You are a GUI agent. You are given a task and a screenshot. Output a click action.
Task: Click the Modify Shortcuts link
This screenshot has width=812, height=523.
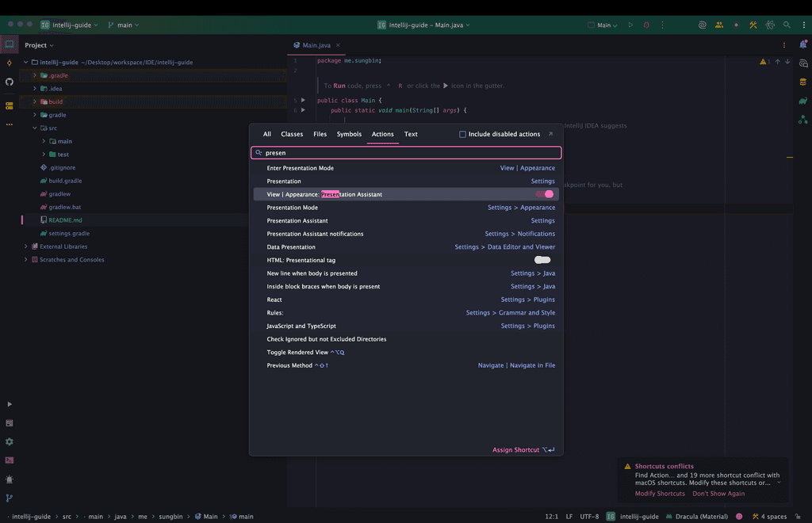tap(660, 494)
